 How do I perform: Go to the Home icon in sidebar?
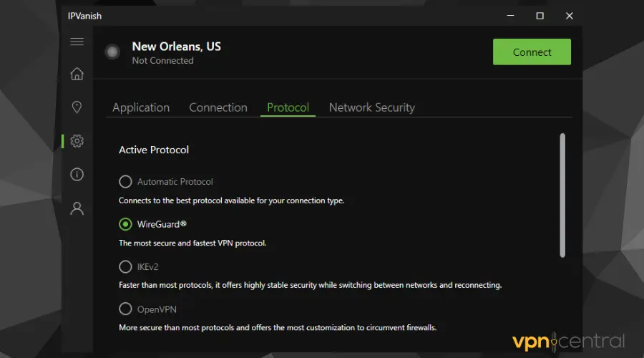(x=77, y=74)
